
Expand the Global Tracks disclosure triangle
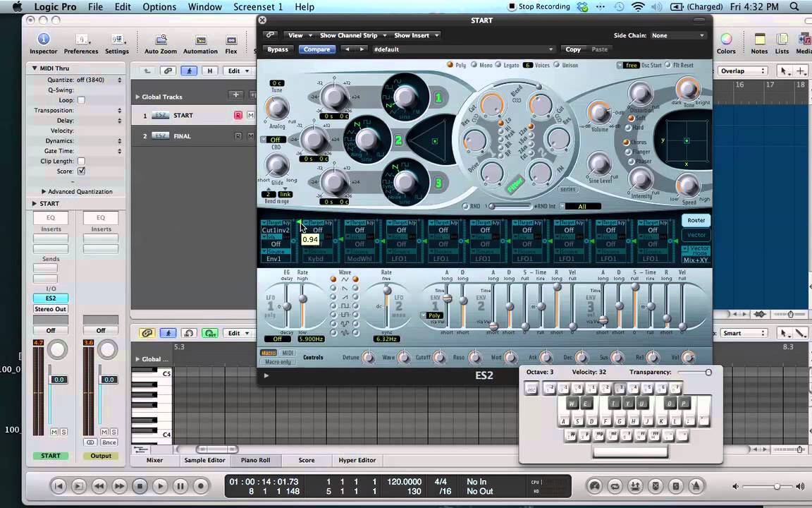pyautogui.click(x=137, y=97)
